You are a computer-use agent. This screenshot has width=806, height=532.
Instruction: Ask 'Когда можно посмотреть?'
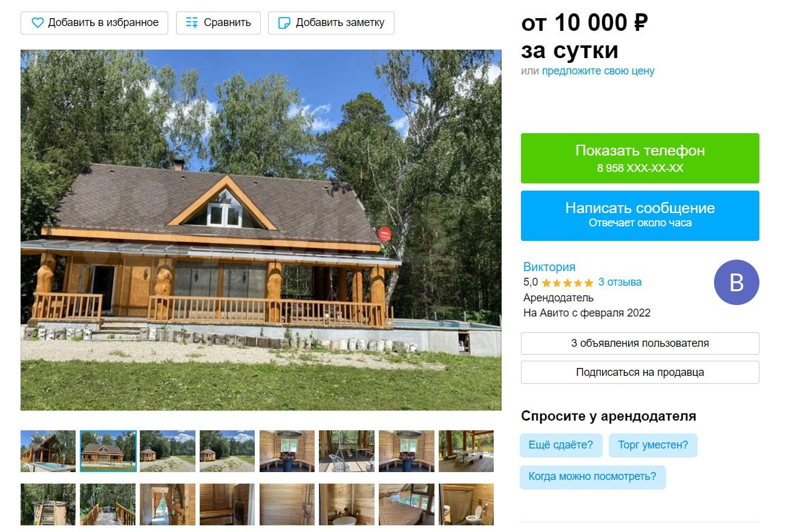592,476
